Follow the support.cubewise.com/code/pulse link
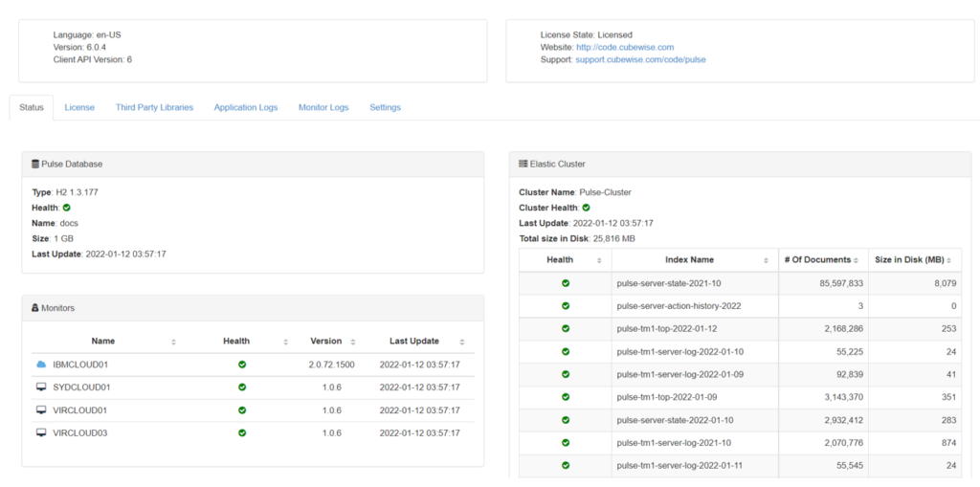980x487 pixels. pos(640,59)
